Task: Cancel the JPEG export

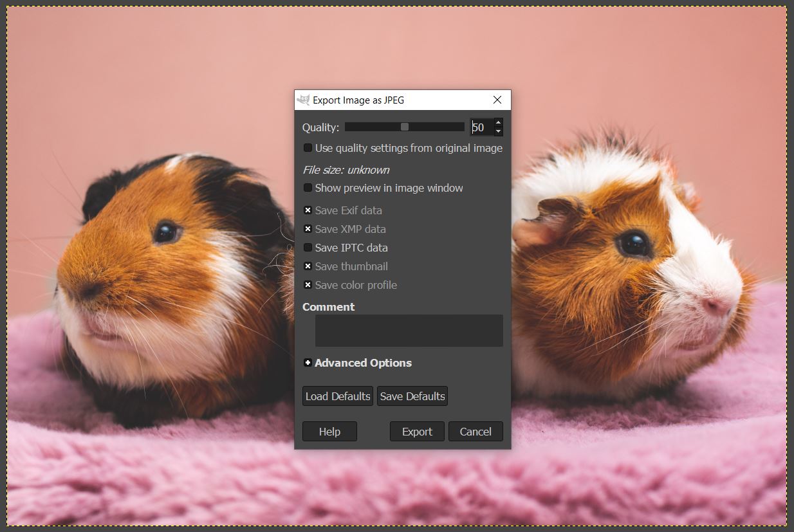Action: tap(475, 431)
